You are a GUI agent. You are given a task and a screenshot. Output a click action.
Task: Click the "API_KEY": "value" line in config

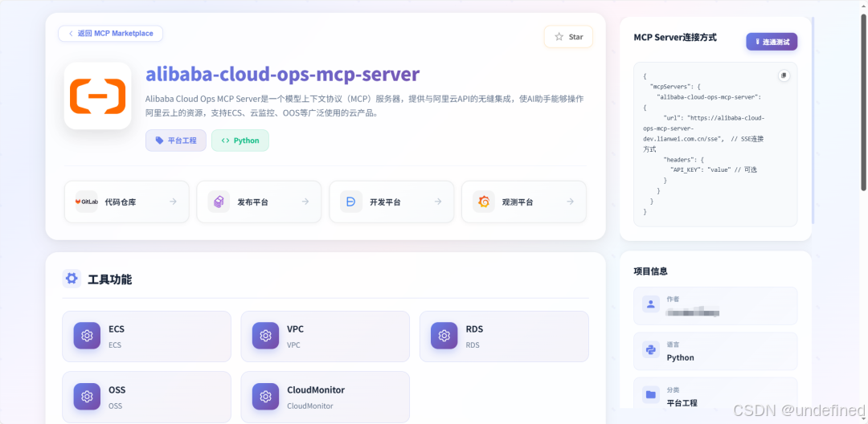coord(714,169)
